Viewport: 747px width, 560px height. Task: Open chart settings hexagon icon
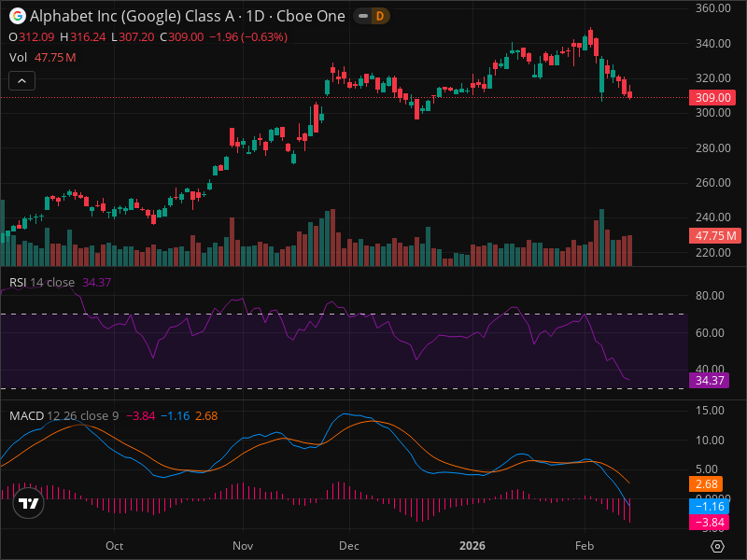tap(717, 546)
